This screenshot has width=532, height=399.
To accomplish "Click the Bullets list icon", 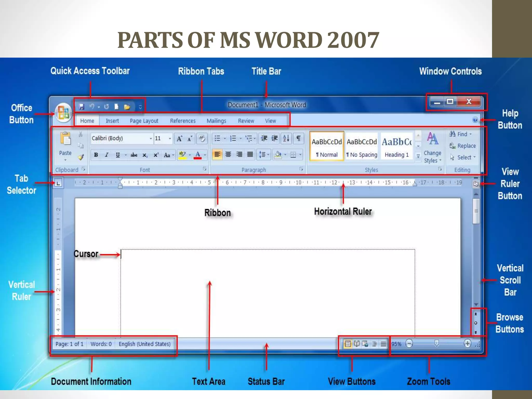I will (x=218, y=138).
